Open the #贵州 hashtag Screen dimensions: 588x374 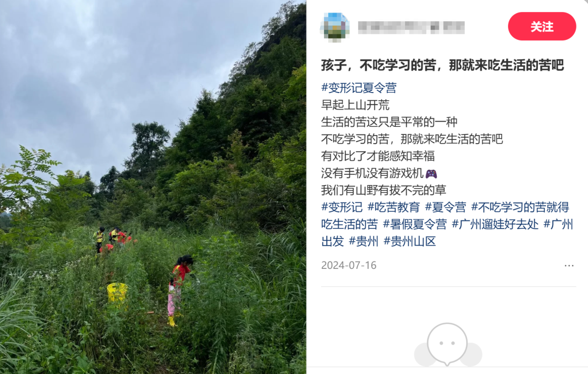click(x=363, y=241)
